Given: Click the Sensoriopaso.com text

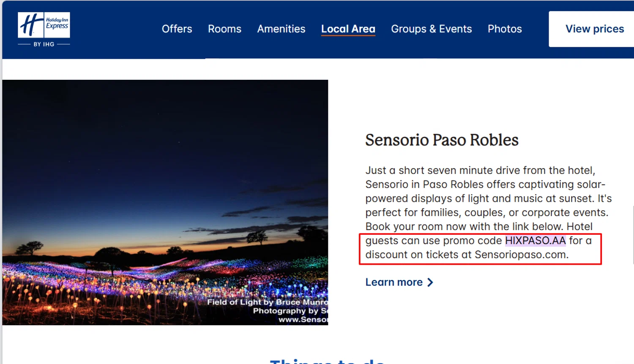Looking at the screenshot, I should [x=521, y=255].
